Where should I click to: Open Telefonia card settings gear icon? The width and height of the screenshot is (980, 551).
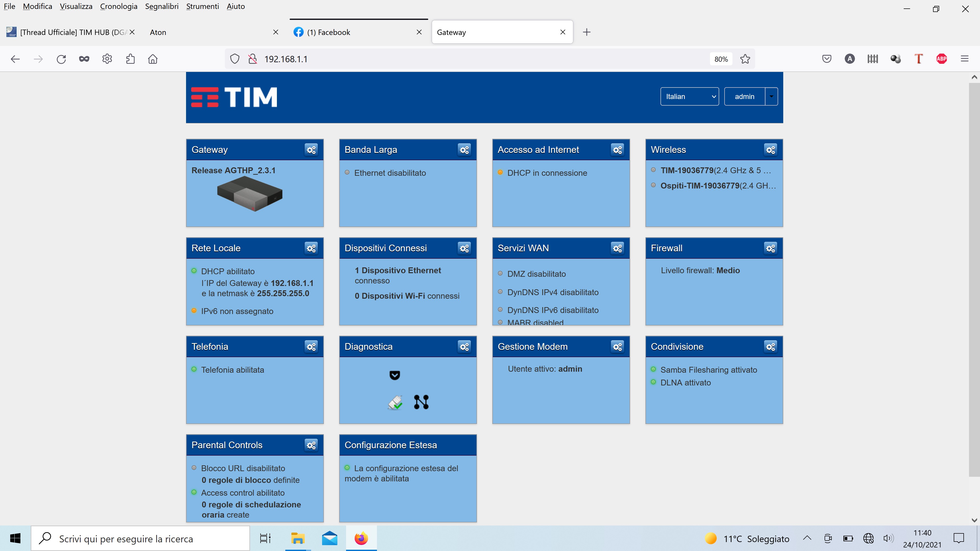pyautogui.click(x=311, y=347)
